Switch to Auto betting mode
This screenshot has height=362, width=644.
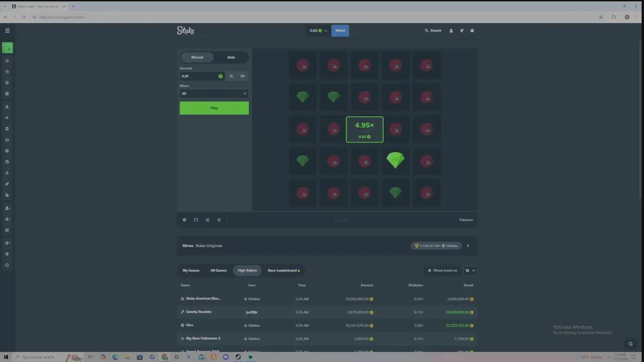point(231,57)
